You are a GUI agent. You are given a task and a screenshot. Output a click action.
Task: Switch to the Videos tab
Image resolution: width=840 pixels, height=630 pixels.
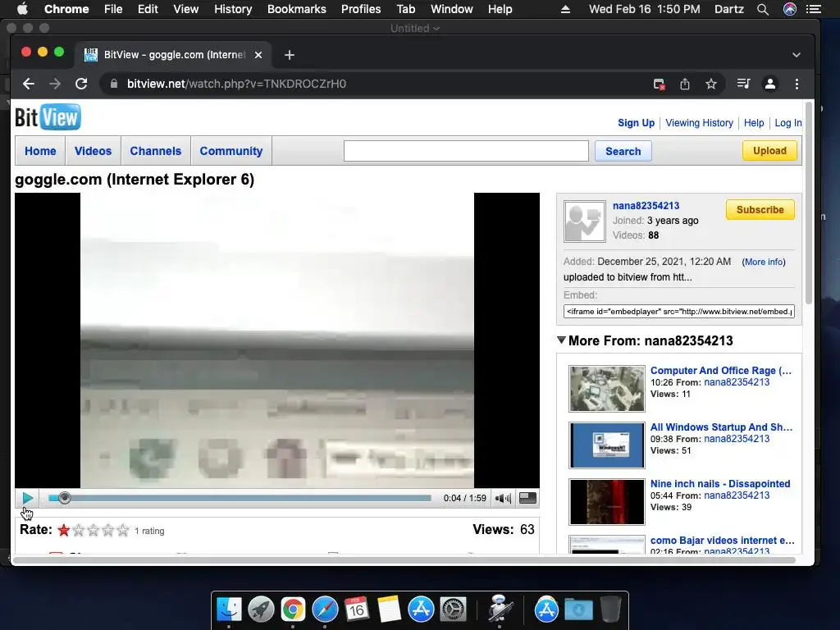pyautogui.click(x=94, y=151)
